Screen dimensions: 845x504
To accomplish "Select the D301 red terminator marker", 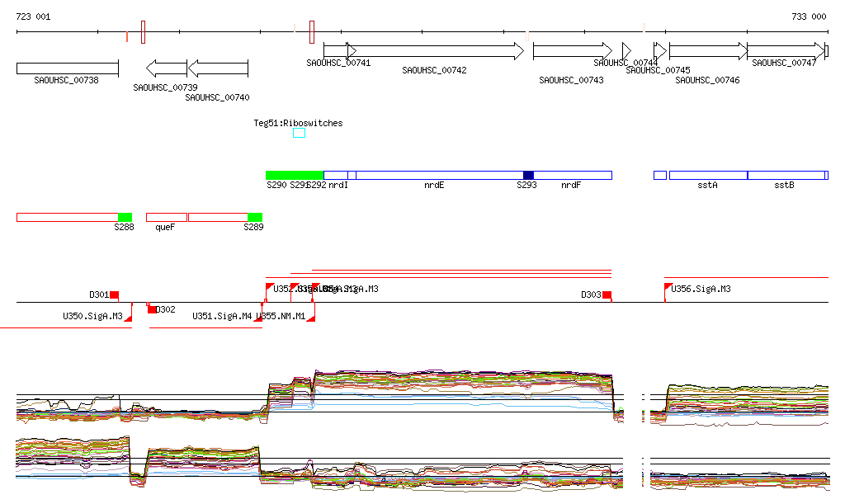I will (115, 294).
